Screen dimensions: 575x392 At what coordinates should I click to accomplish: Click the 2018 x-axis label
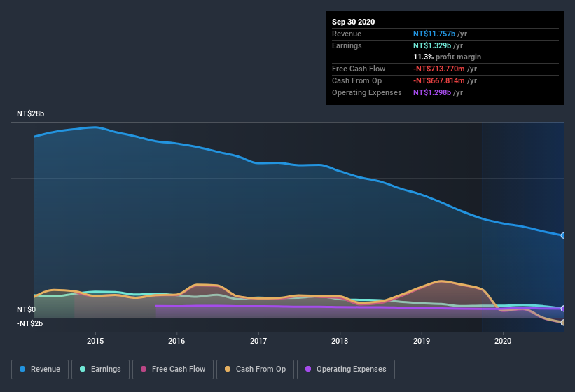pyautogui.click(x=340, y=341)
